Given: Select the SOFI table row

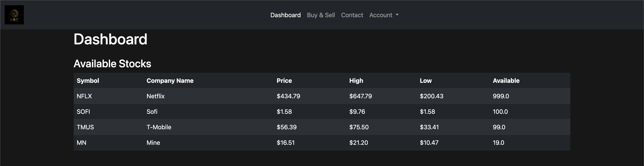Looking at the screenshot, I should (x=250, y=112).
